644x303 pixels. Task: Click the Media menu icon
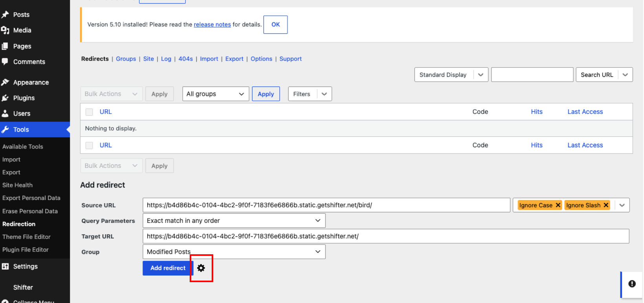point(5,30)
